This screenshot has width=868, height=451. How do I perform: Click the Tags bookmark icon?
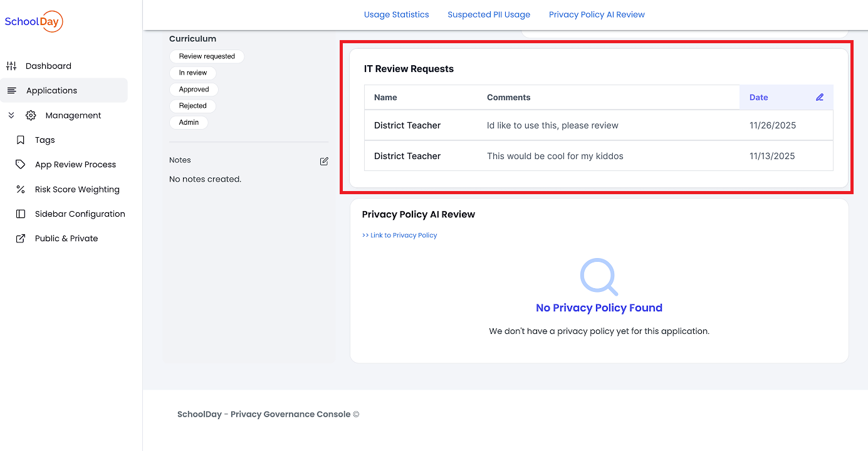[21, 140]
